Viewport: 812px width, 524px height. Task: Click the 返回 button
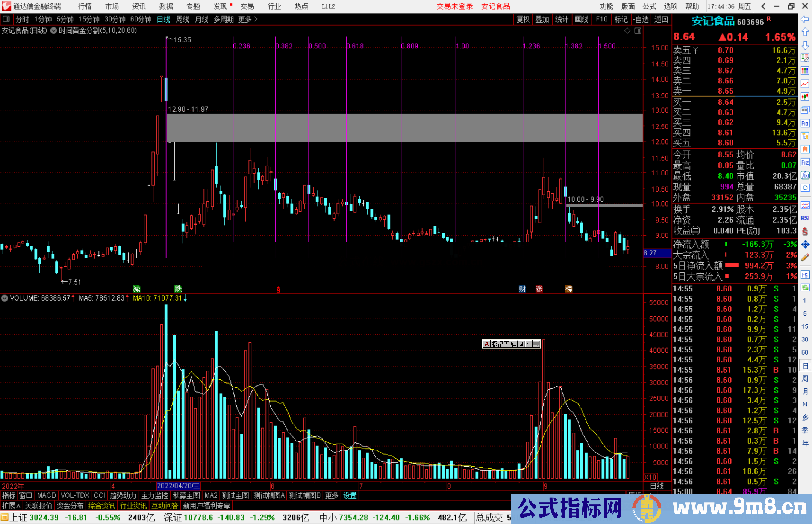tap(661, 19)
